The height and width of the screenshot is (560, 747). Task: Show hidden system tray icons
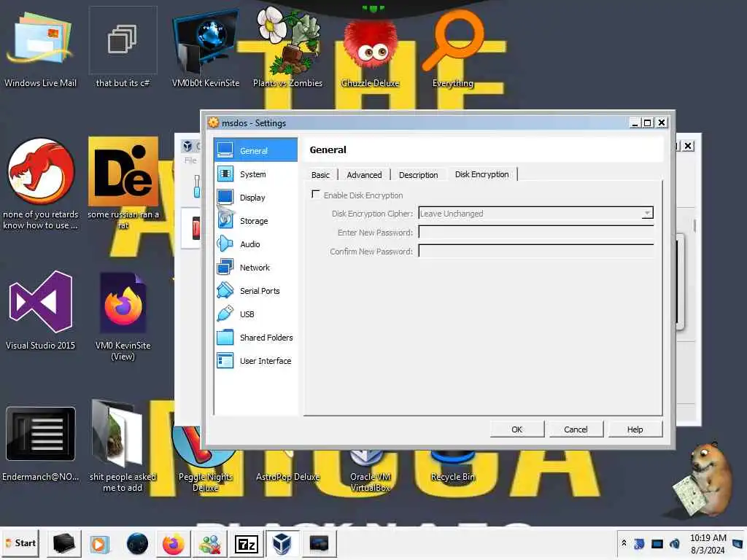(624, 542)
